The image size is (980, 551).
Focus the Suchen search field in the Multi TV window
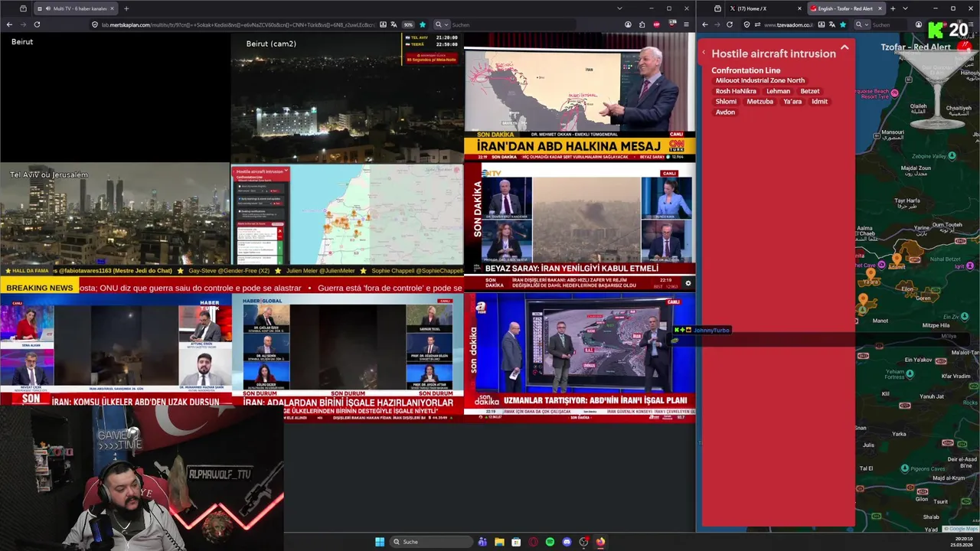(513, 24)
